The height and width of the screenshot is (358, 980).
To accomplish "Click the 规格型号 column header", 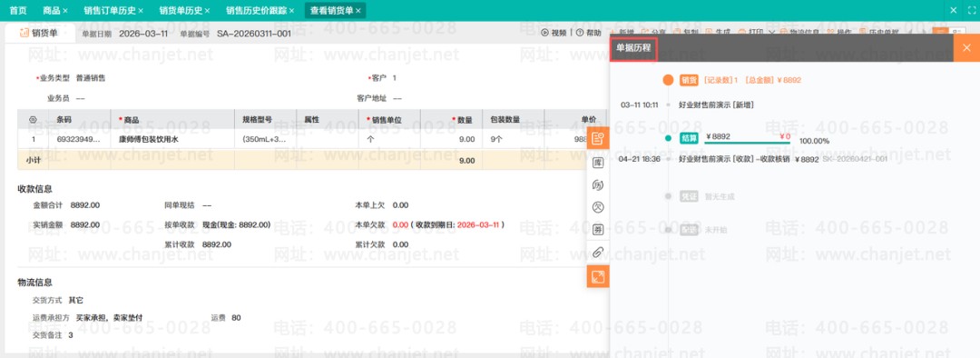I will [257, 120].
